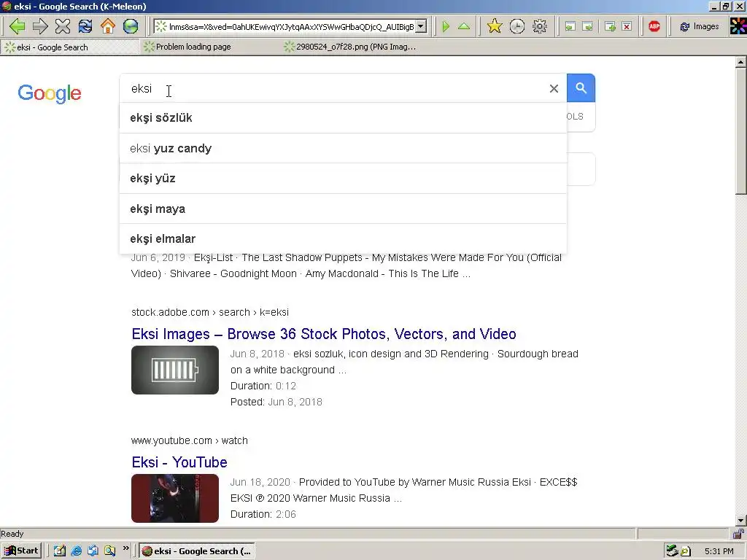Click the Google logo
Screen dimensions: 747x560
[50, 93]
